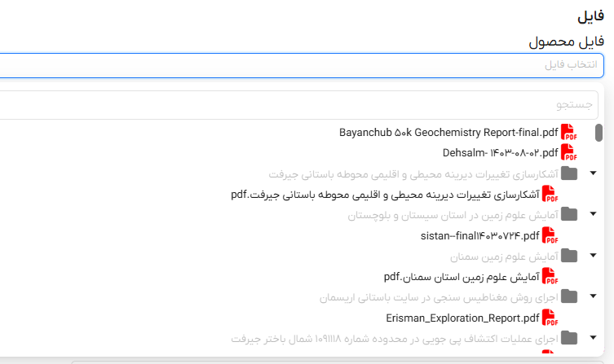Collapse اجرای روش مغناطیس سنجی folder arrow
This screenshot has height=364, width=614.
pos(593,296)
